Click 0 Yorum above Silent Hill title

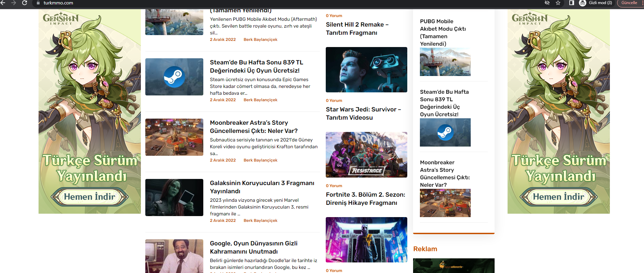(x=334, y=16)
